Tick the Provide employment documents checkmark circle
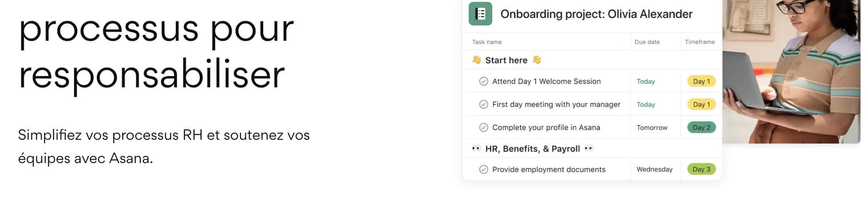 pyautogui.click(x=484, y=169)
